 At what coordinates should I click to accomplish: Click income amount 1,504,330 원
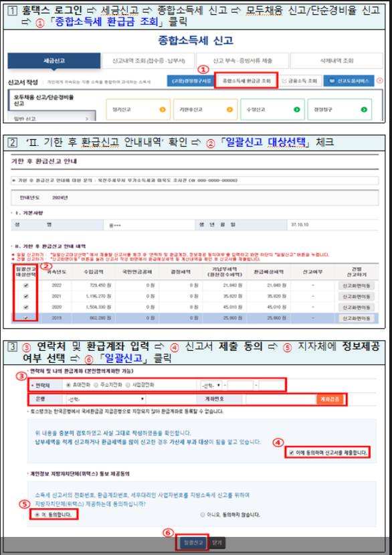tap(98, 307)
